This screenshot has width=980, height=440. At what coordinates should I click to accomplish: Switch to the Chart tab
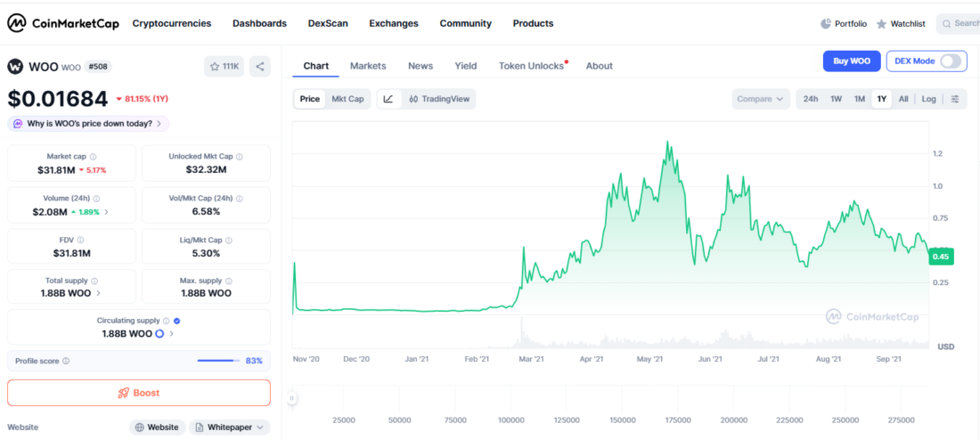click(316, 66)
